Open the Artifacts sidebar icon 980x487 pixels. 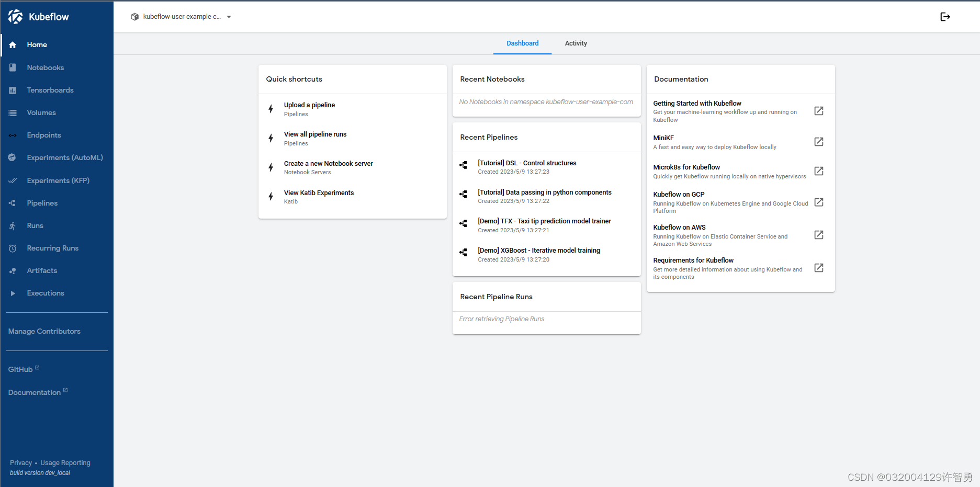click(x=13, y=271)
